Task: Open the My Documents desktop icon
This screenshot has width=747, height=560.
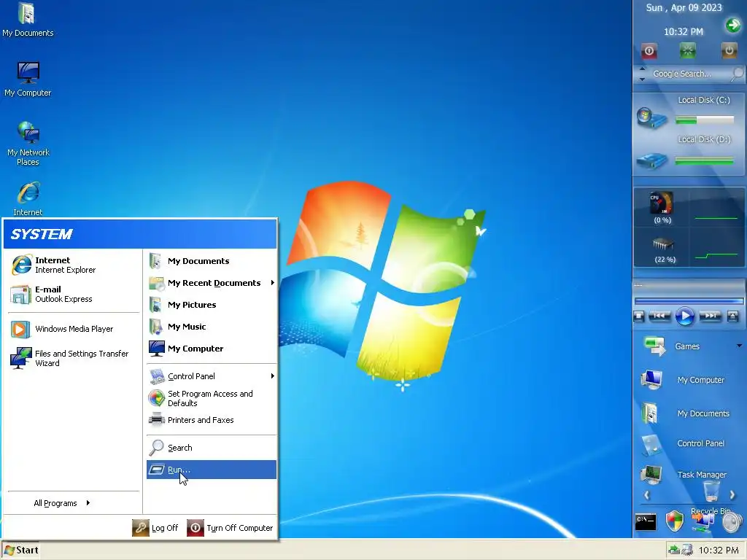Action: click(x=28, y=20)
